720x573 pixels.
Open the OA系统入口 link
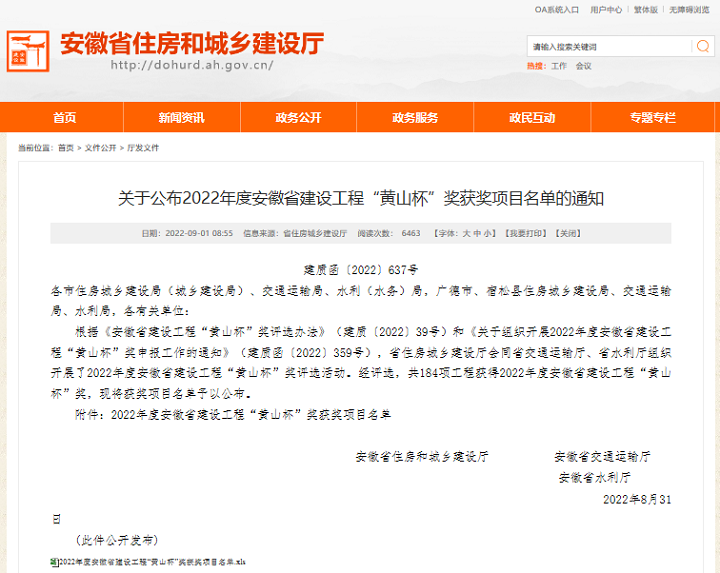coord(557,10)
